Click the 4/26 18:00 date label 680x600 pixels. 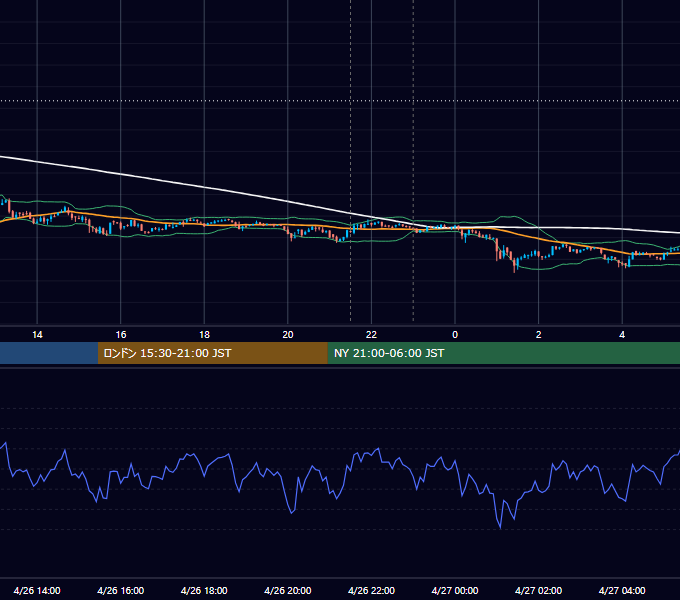pyautogui.click(x=204, y=590)
